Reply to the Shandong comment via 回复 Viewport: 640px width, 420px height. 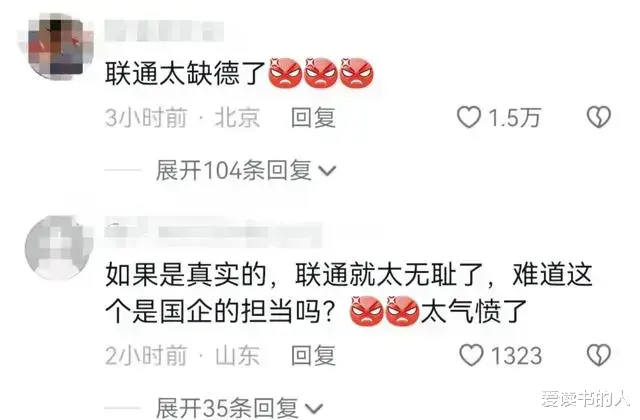(313, 355)
